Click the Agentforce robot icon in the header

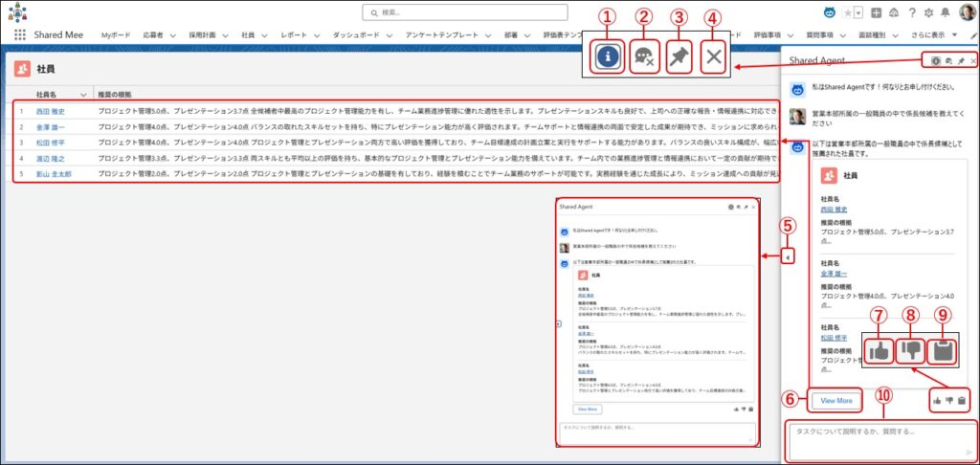click(830, 11)
